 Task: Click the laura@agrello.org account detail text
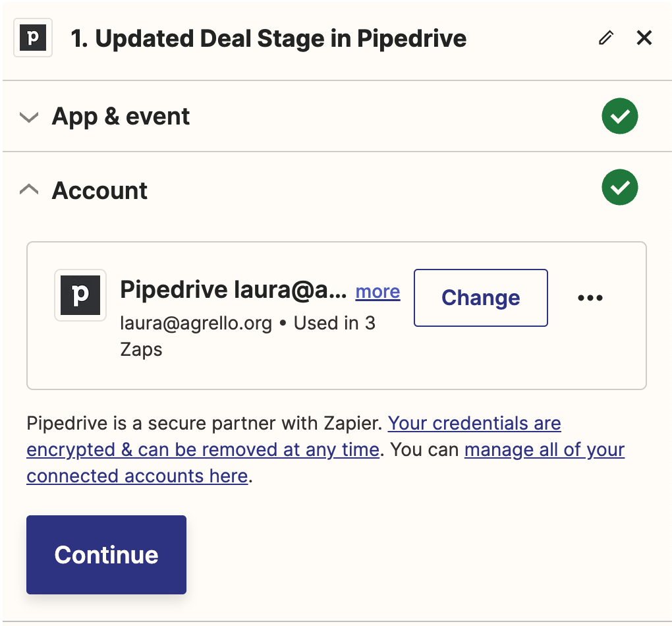click(x=196, y=324)
